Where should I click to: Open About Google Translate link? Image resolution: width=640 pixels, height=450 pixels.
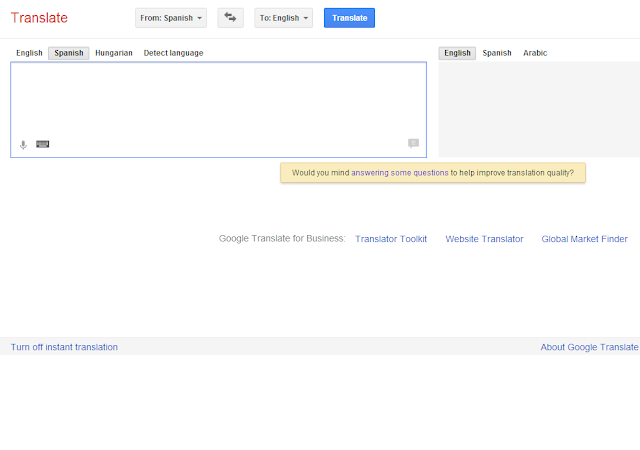point(589,347)
